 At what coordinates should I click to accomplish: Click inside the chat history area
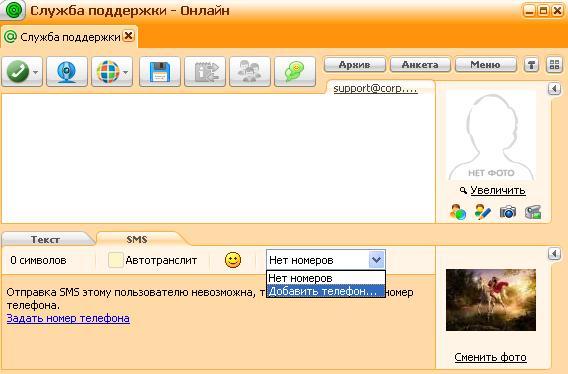coord(218,158)
